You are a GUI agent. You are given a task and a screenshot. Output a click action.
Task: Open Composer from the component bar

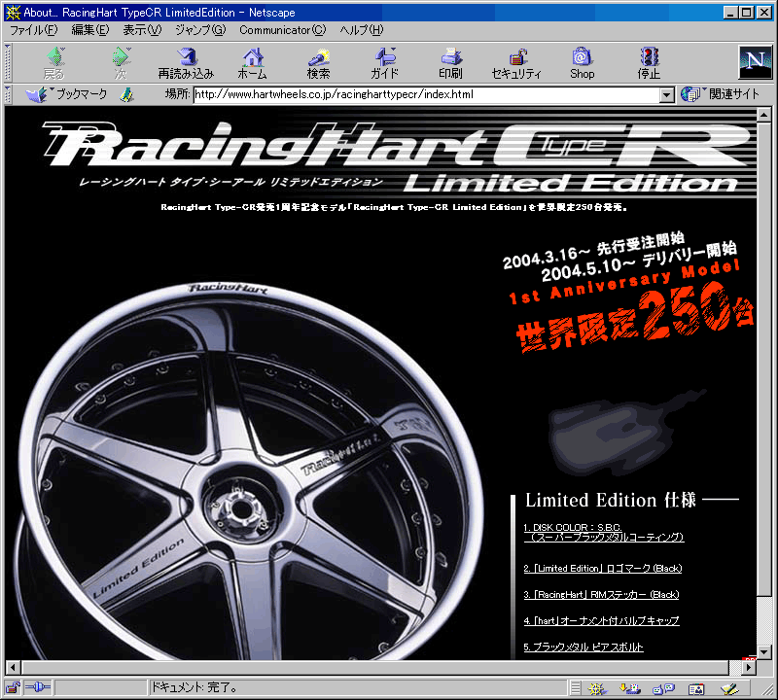[729, 688]
